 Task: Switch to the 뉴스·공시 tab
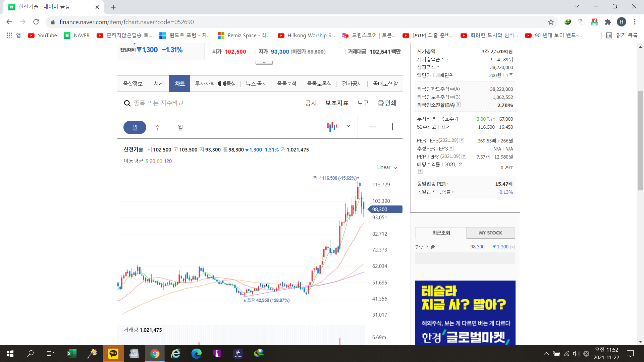click(x=256, y=83)
